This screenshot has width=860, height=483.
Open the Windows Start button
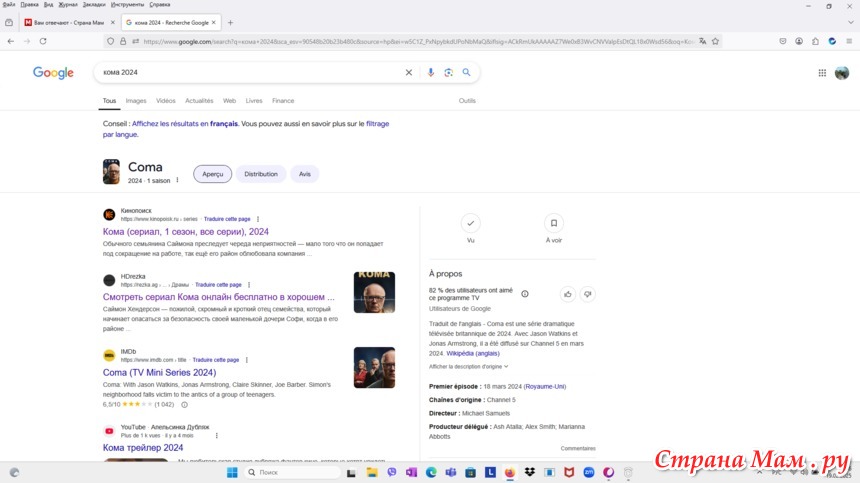[232, 472]
